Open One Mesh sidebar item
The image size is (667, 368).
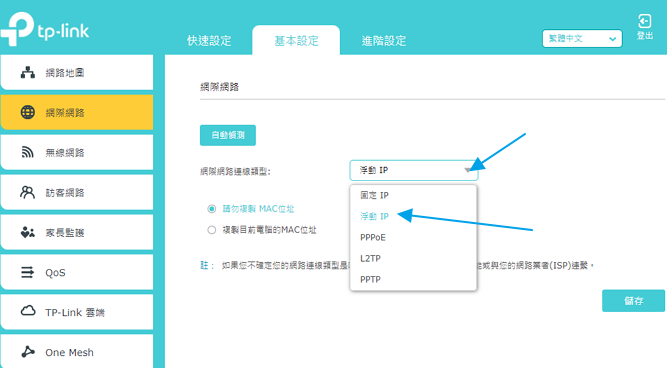tap(77, 351)
